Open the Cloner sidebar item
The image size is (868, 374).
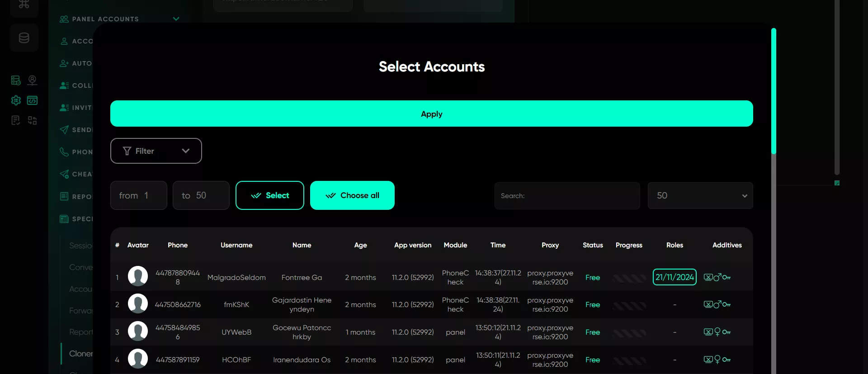click(x=81, y=354)
